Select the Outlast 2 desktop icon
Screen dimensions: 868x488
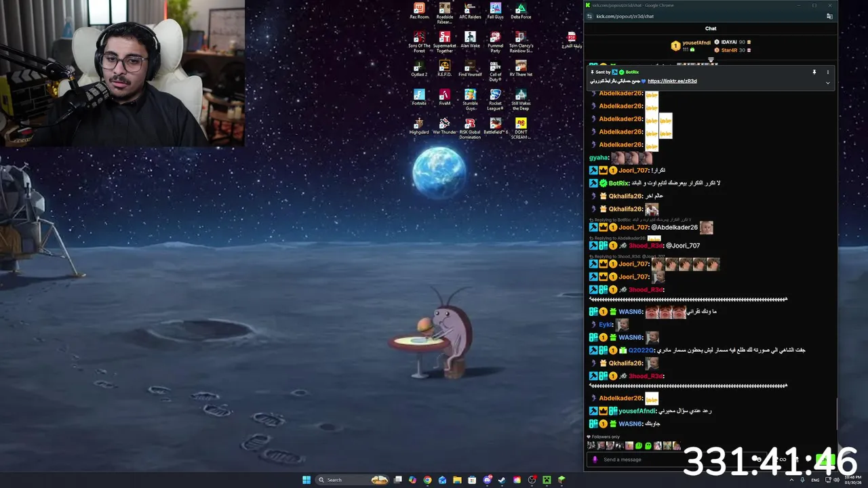(419, 68)
